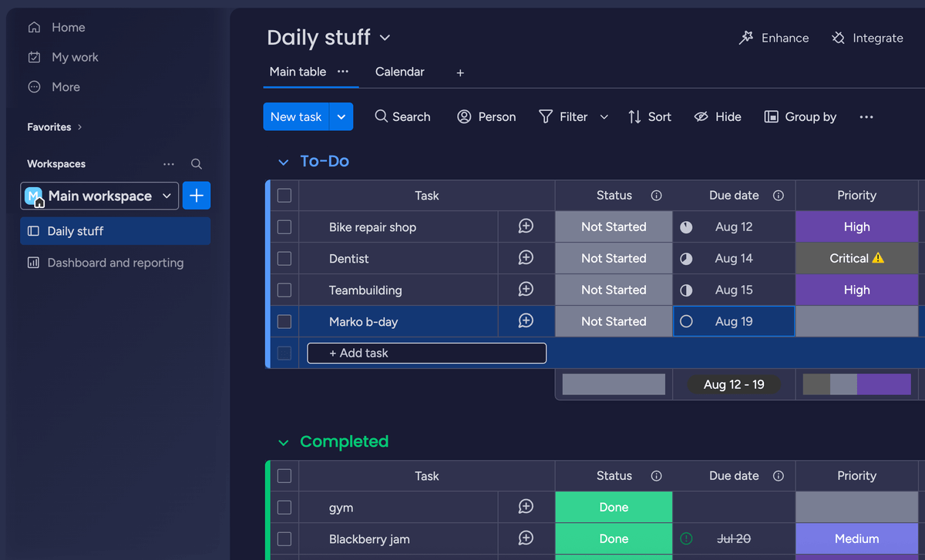Collapse the To-Do group
This screenshot has height=560, width=925.
pyautogui.click(x=283, y=161)
